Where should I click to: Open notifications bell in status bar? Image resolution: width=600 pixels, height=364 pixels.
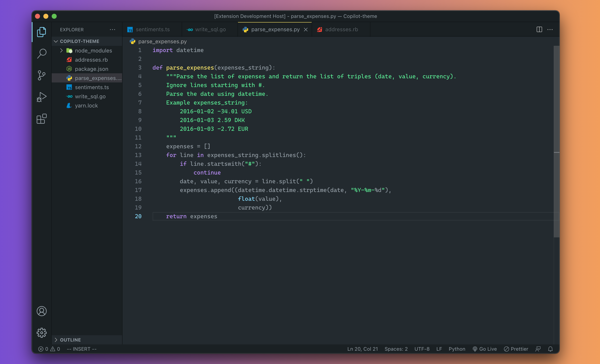point(550,349)
